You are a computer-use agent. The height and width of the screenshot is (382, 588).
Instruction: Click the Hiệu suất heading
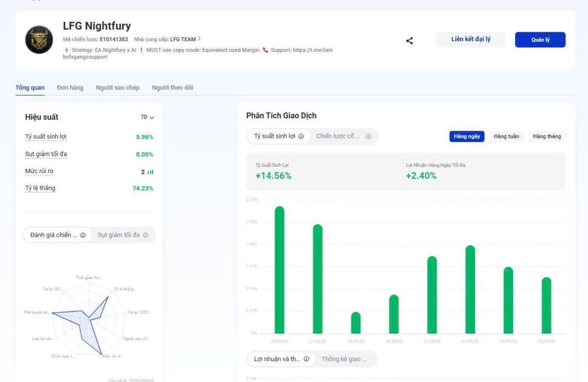tap(42, 117)
